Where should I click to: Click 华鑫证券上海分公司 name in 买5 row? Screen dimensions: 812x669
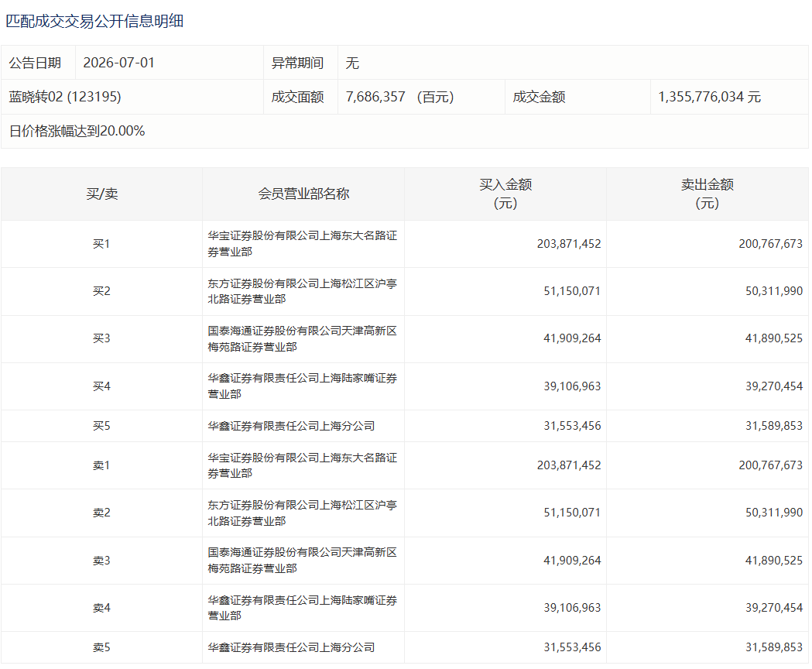291,426
